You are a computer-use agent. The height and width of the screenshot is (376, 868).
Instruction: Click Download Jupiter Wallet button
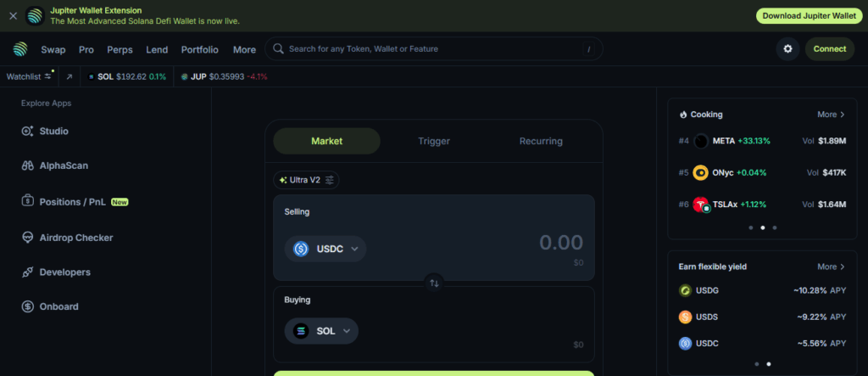click(809, 16)
